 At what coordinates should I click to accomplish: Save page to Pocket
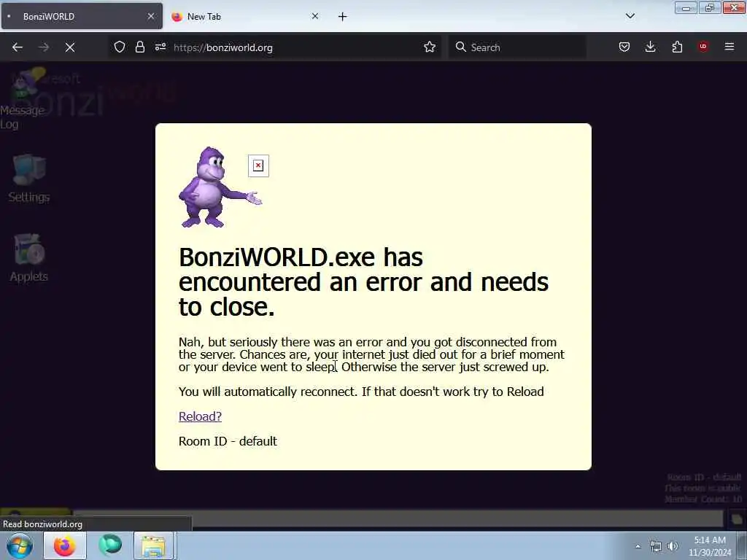pyautogui.click(x=624, y=47)
